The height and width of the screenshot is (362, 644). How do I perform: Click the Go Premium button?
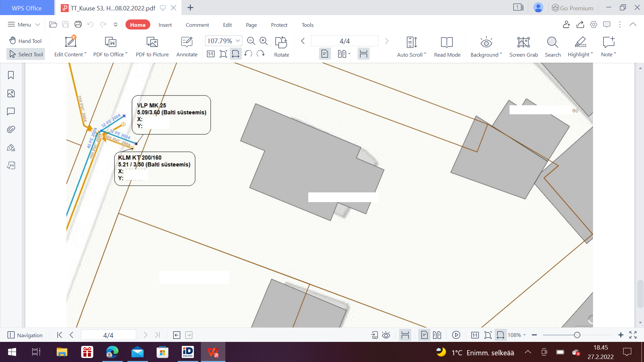[573, 8]
